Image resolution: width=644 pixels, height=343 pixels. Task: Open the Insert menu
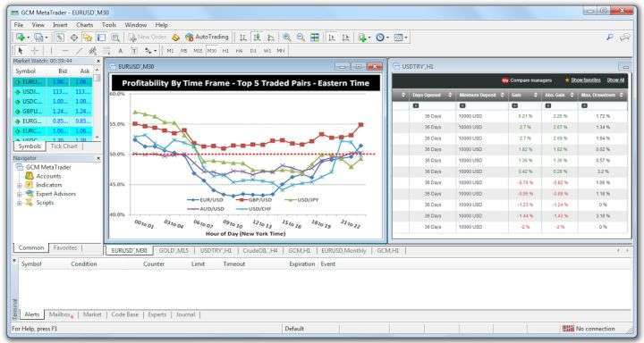click(60, 25)
